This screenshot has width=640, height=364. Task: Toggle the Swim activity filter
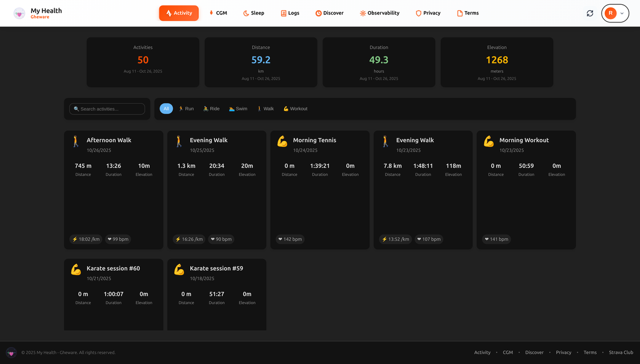237,108
